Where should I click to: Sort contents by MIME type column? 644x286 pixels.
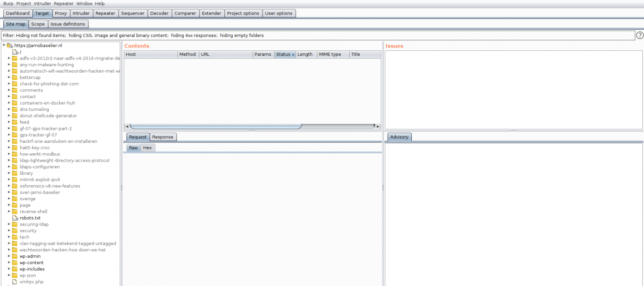pyautogui.click(x=333, y=54)
